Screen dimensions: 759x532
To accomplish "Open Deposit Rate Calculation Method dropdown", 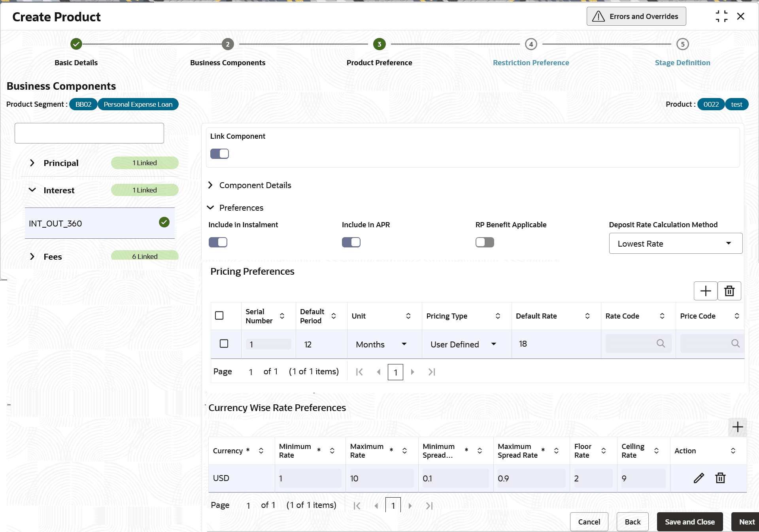I will 675,243.
